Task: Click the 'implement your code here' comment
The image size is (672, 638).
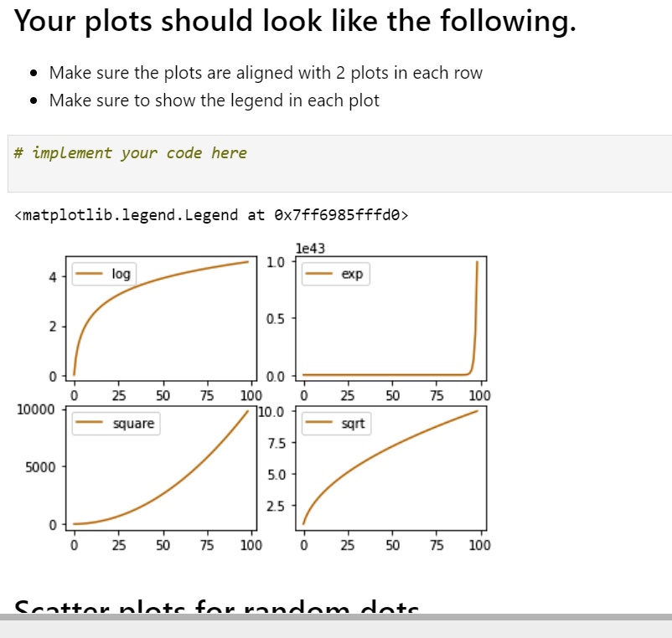Action: pos(130,153)
